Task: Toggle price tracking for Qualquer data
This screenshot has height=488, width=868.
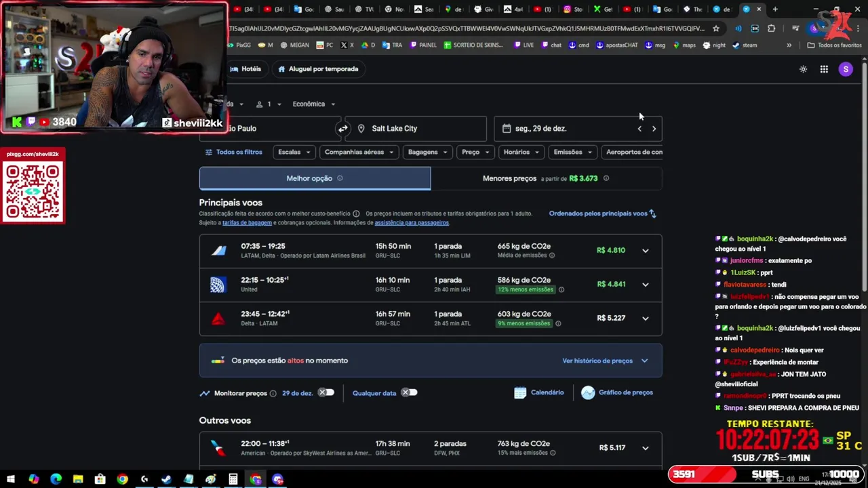Action: [x=409, y=392]
